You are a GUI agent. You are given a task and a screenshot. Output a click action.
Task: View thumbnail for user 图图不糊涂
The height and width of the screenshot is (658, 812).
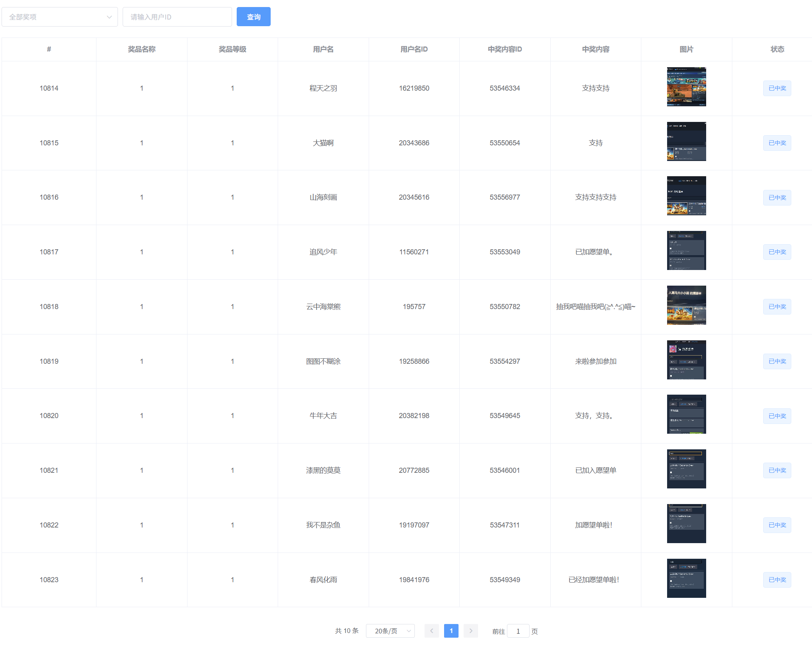(x=686, y=360)
